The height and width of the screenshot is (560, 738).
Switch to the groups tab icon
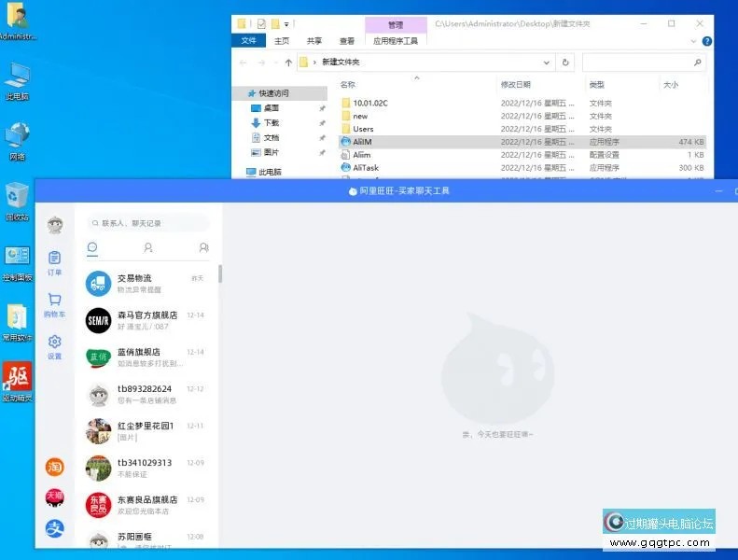click(203, 247)
